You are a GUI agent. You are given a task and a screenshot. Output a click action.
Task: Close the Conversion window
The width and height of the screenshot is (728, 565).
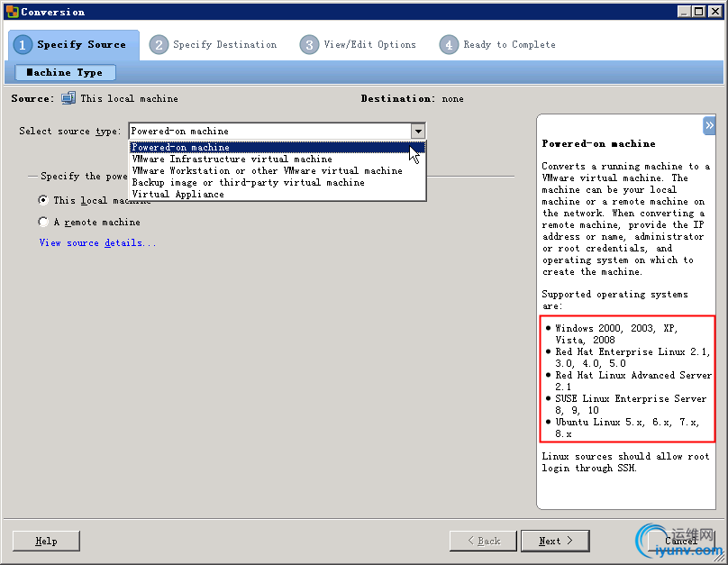coord(715,12)
